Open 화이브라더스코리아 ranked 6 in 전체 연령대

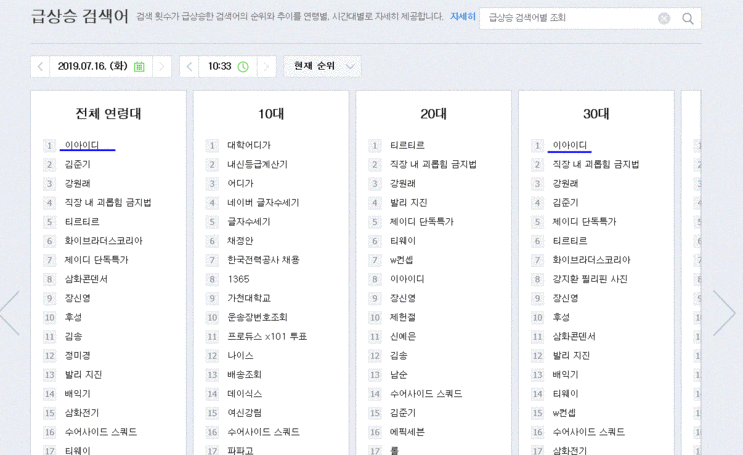pyautogui.click(x=103, y=241)
